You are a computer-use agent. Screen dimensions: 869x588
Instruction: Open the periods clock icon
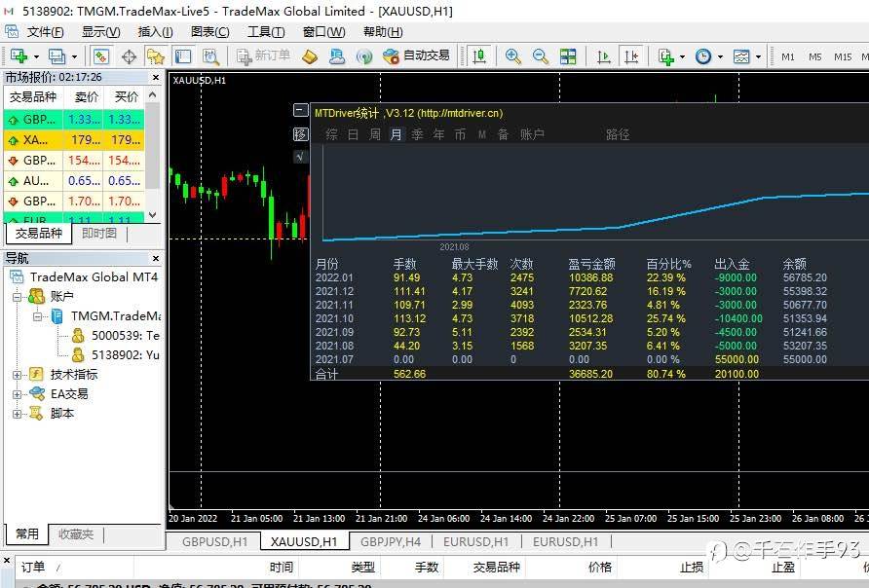pyautogui.click(x=703, y=55)
